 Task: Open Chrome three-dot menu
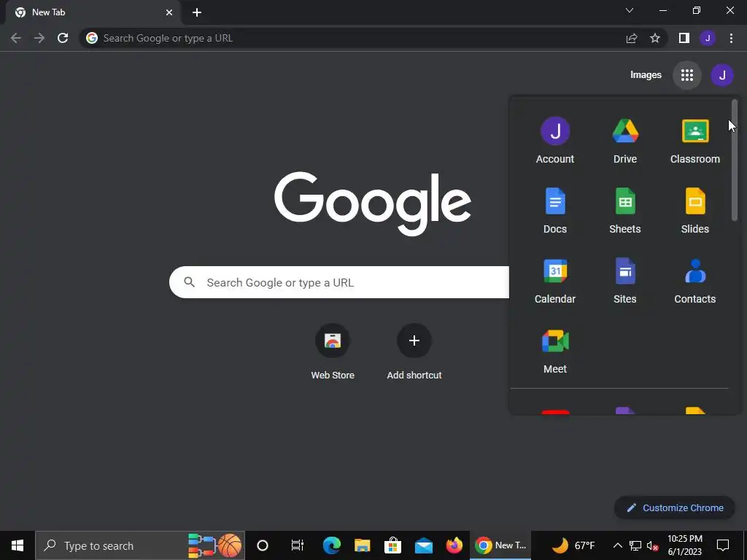coord(731,38)
